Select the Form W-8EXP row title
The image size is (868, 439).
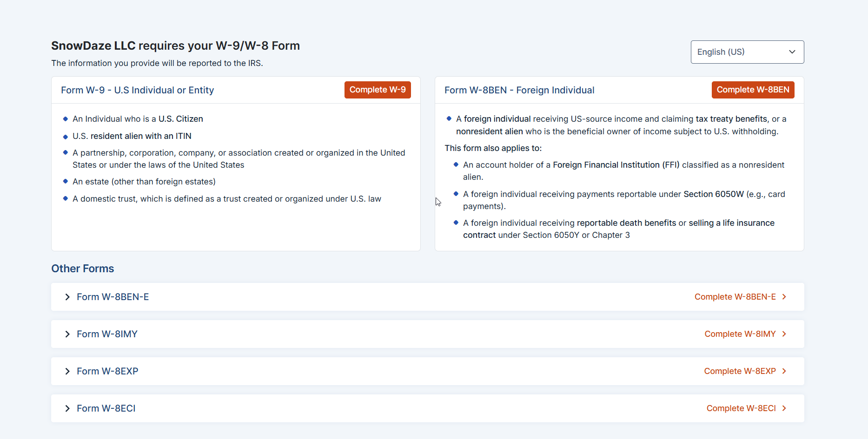point(107,371)
